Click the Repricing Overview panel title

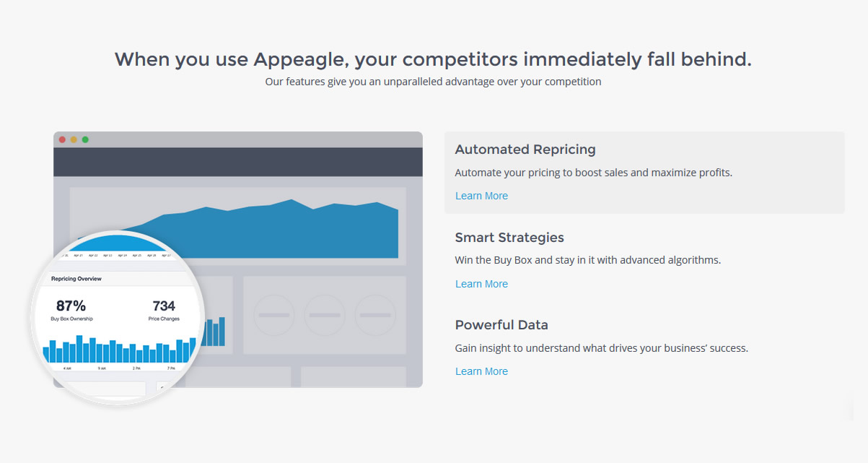[x=76, y=279]
